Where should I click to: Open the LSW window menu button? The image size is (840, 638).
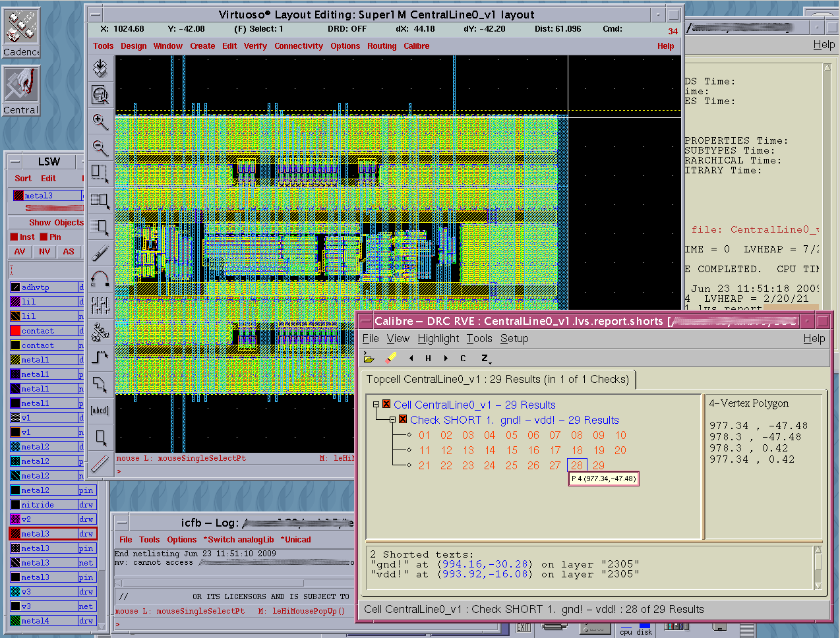(15, 161)
